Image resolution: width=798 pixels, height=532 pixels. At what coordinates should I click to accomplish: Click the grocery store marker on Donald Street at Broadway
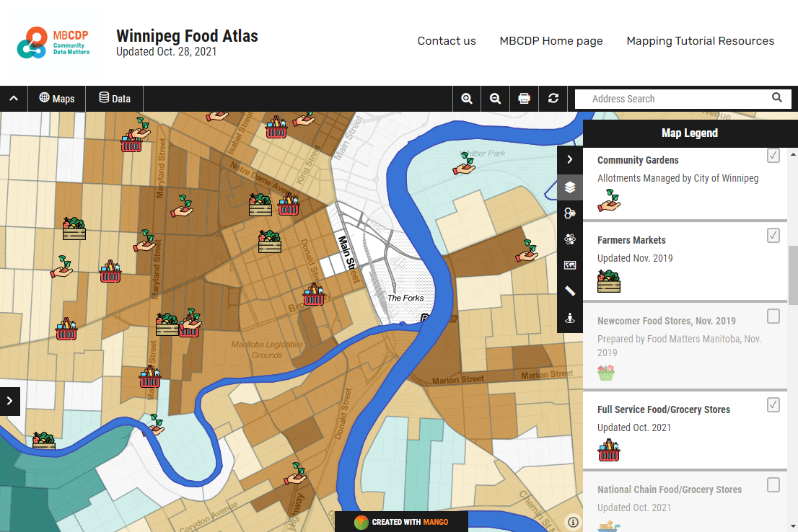tap(314, 295)
